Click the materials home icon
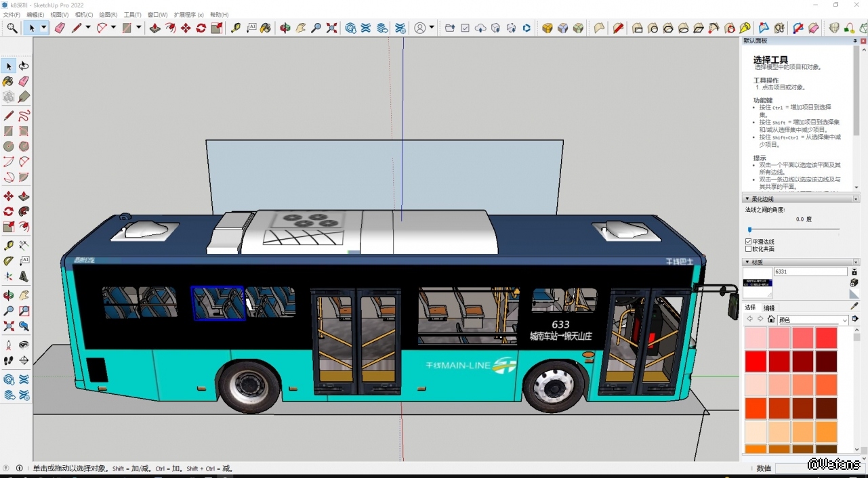 [x=771, y=320]
